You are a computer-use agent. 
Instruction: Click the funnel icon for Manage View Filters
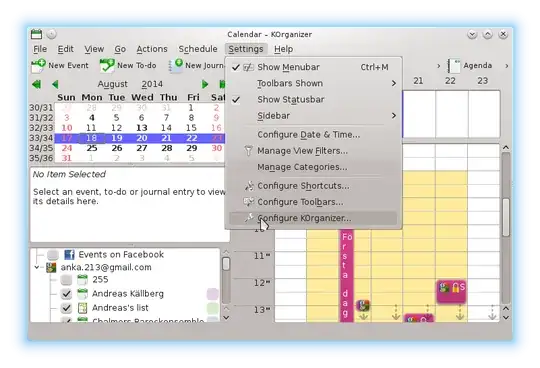click(x=248, y=151)
